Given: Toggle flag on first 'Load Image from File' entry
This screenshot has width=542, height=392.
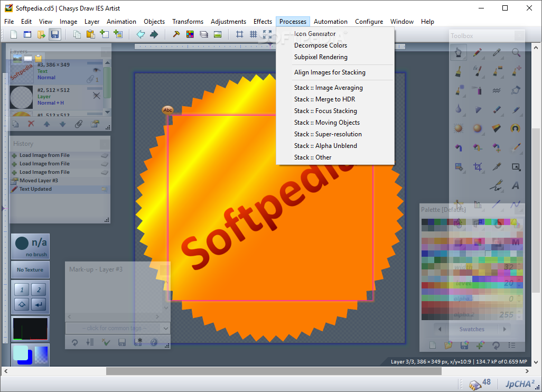Looking at the screenshot, I should (105, 155).
